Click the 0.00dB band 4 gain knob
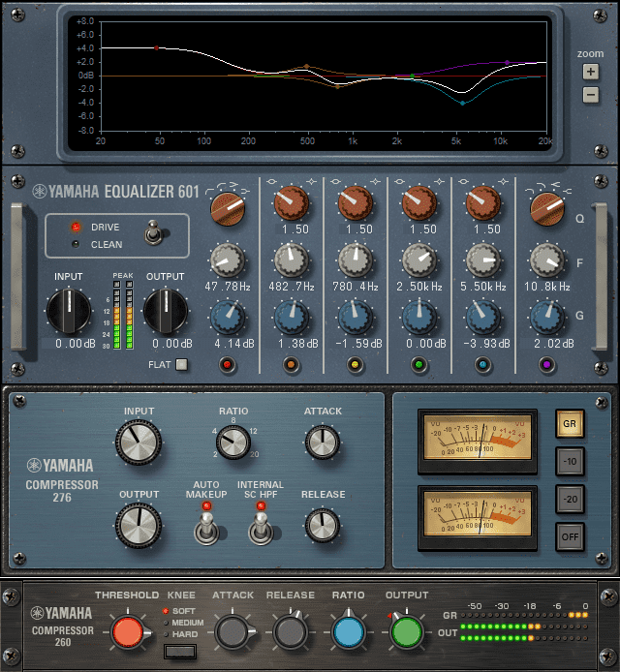The height and width of the screenshot is (672, 620). (419, 318)
